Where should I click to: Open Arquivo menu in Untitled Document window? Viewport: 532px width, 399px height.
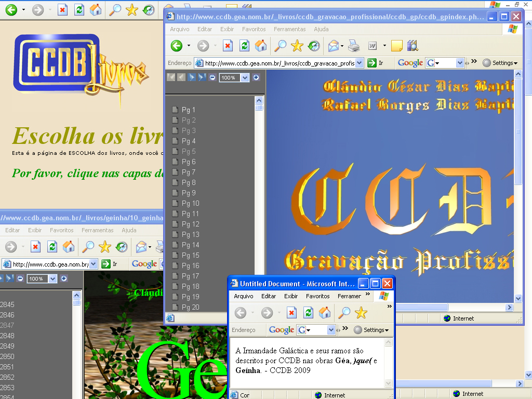click(244, 296)
